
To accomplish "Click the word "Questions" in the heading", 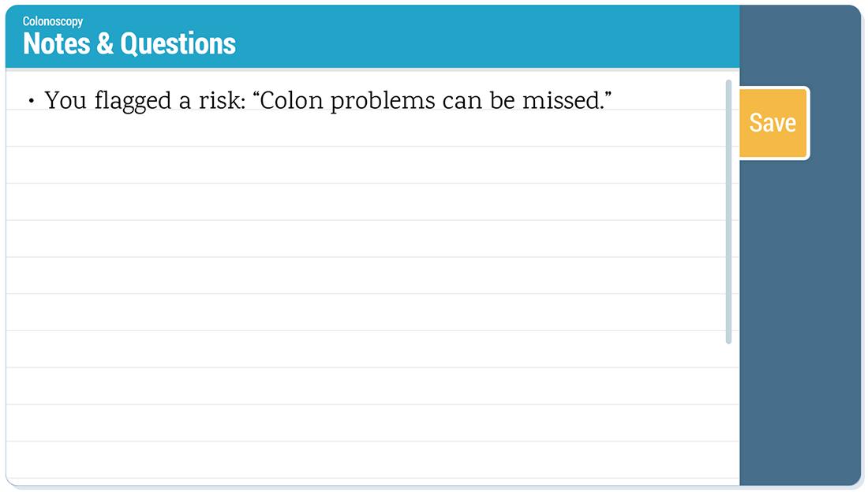I will 178,44.
